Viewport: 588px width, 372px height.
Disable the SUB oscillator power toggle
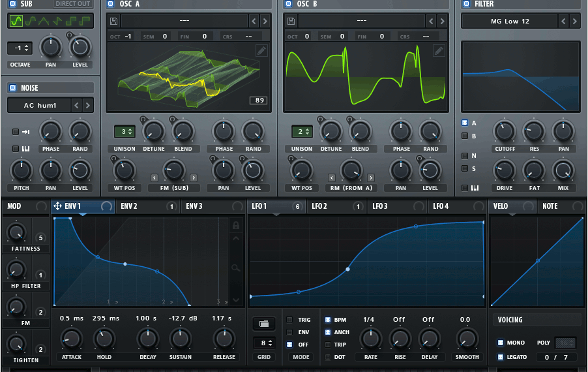click(x=12, y=4)
